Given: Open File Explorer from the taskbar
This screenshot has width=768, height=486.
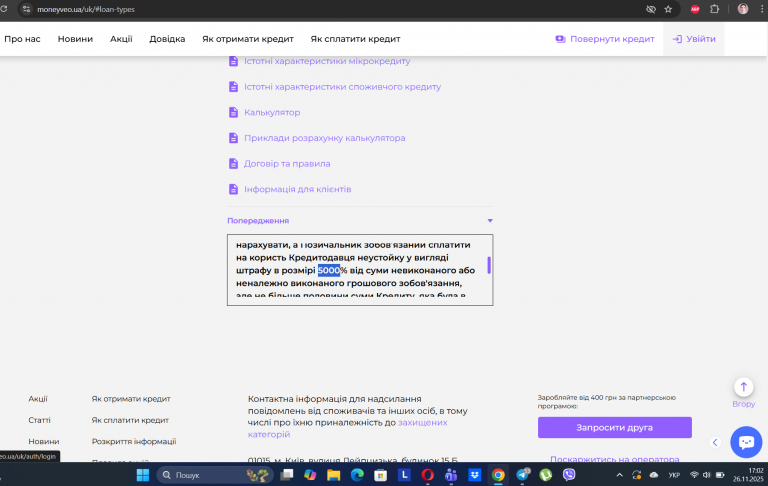Looking at the screenshot, I should pos(334,475).
